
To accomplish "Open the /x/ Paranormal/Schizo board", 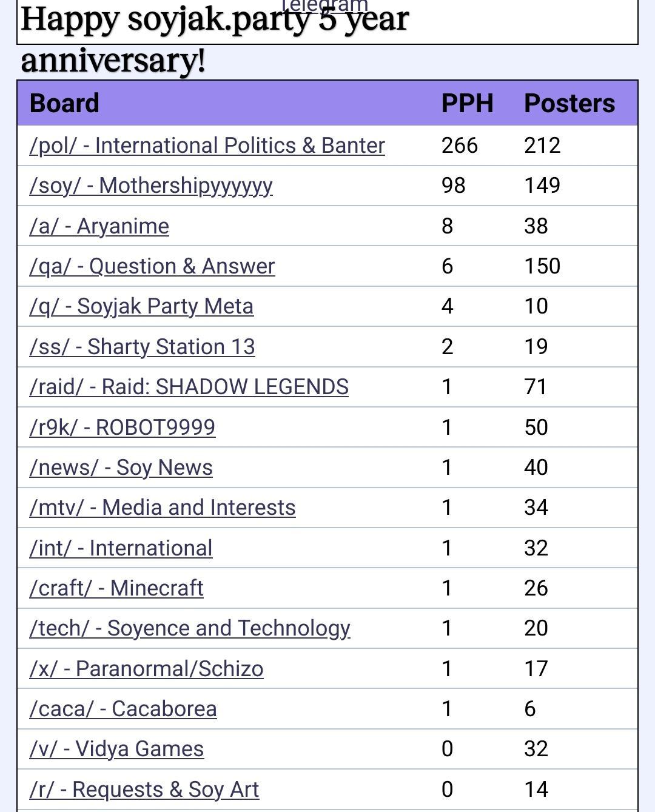I will 146,669.
